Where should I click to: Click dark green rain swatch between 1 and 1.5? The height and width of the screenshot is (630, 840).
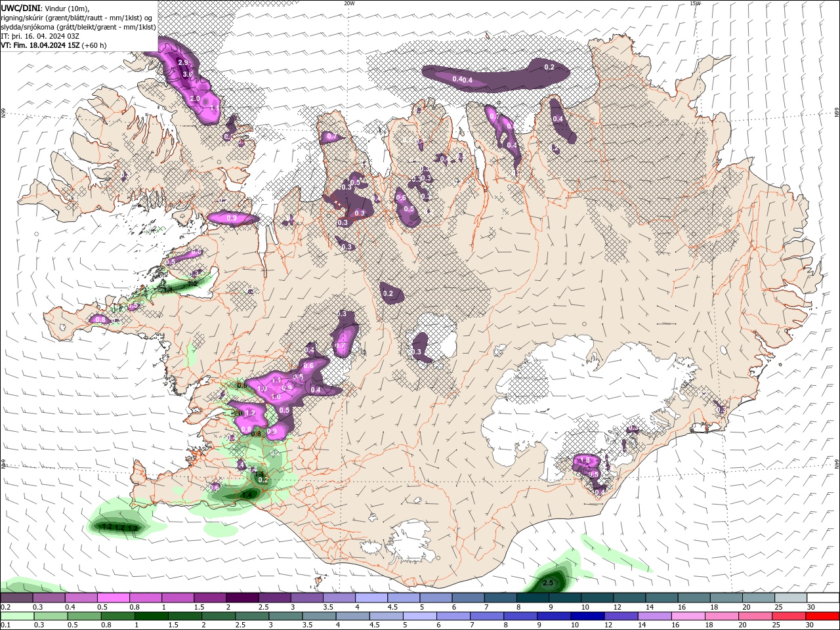(x=152, y=616)
